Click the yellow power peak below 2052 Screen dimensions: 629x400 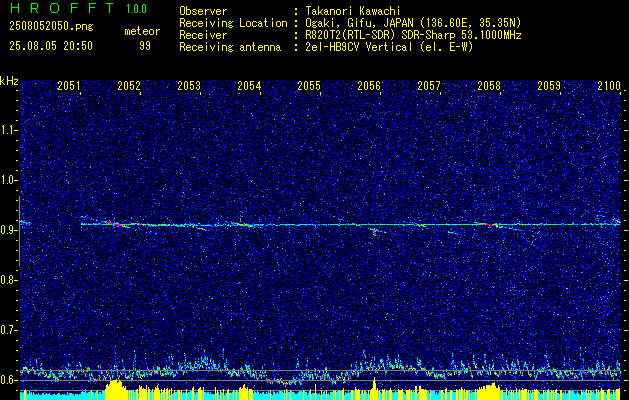[116, 389]
